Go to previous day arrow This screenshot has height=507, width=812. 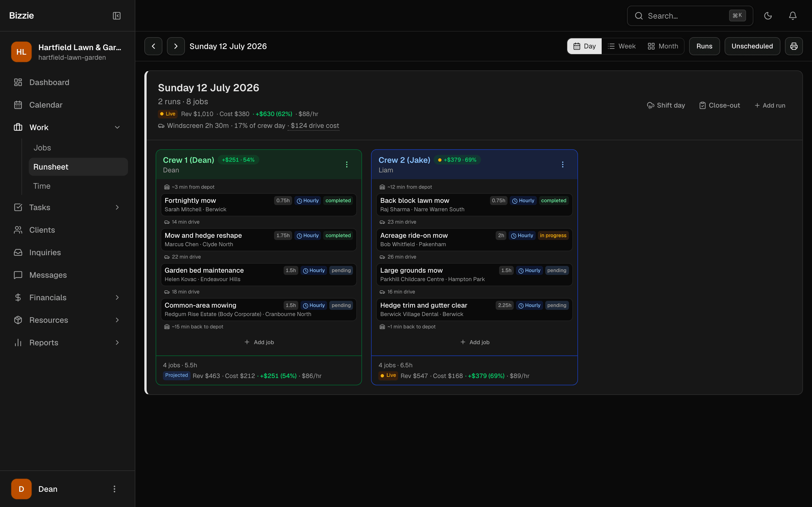point(153,46)
